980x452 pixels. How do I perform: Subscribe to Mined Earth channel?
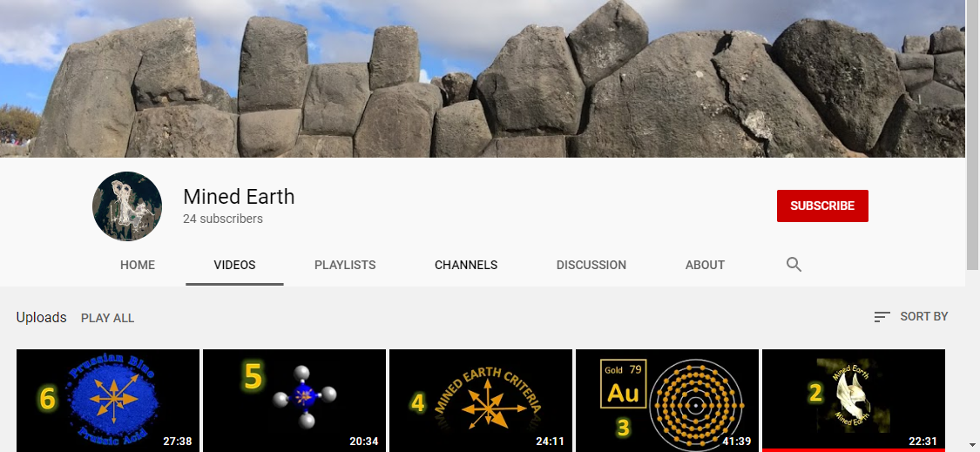click(822, 206)
